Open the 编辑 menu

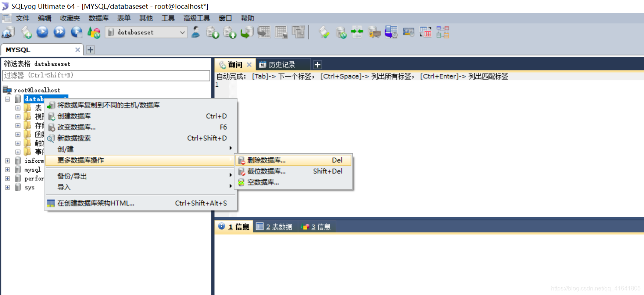point(44,18)
